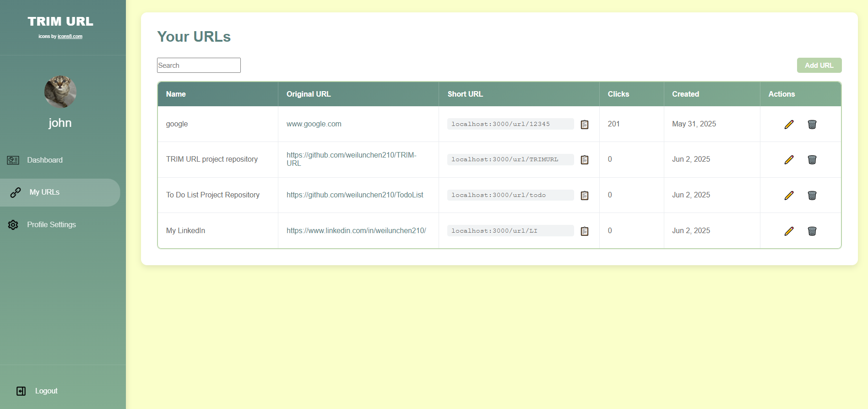The image size is (868, 409).
Task: Click the gear icon for Profile Settings
Action: tap(13, 225)
